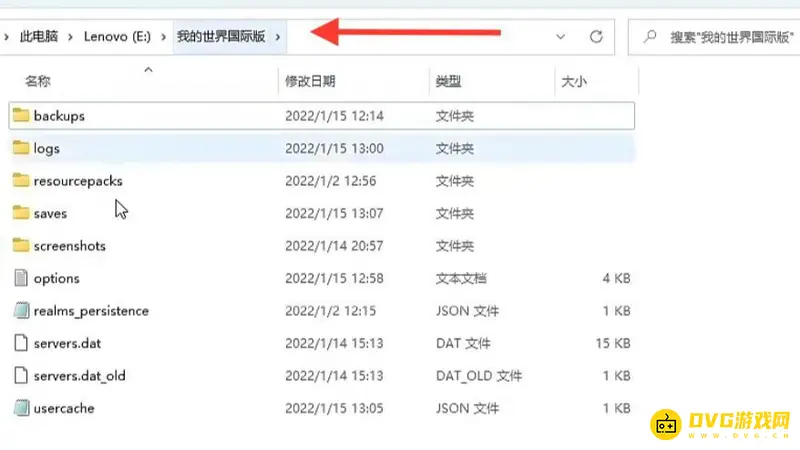This screenshot has height=450, width=800.
Task: Navigate to Lenovo (E:) in breadcrumb
Action: coord(116,37)
